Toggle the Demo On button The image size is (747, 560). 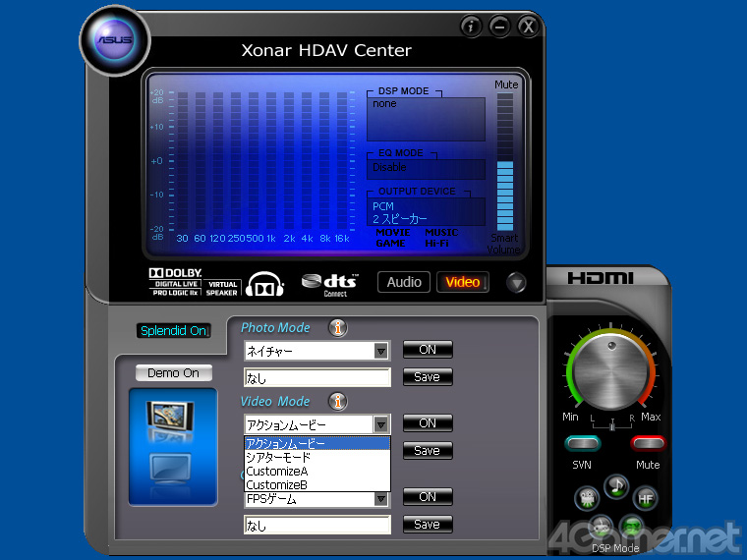tap(173, 373)
